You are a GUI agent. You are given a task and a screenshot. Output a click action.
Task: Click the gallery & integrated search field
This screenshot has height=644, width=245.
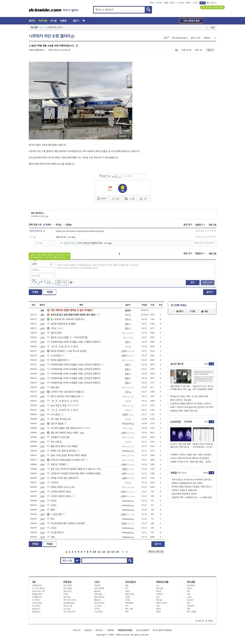pos(119,10)
